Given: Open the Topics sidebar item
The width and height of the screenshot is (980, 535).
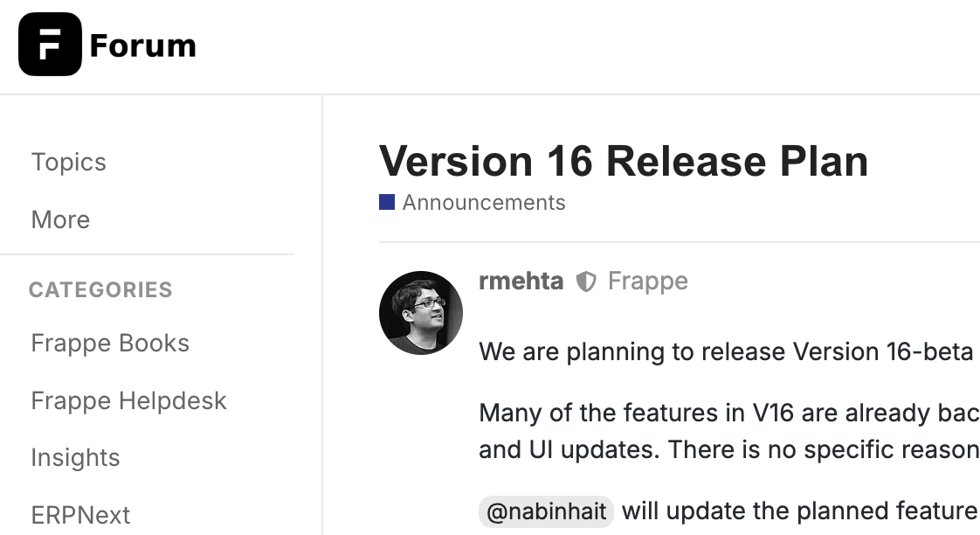Looking at the screenshot, I should pos(68,162).
